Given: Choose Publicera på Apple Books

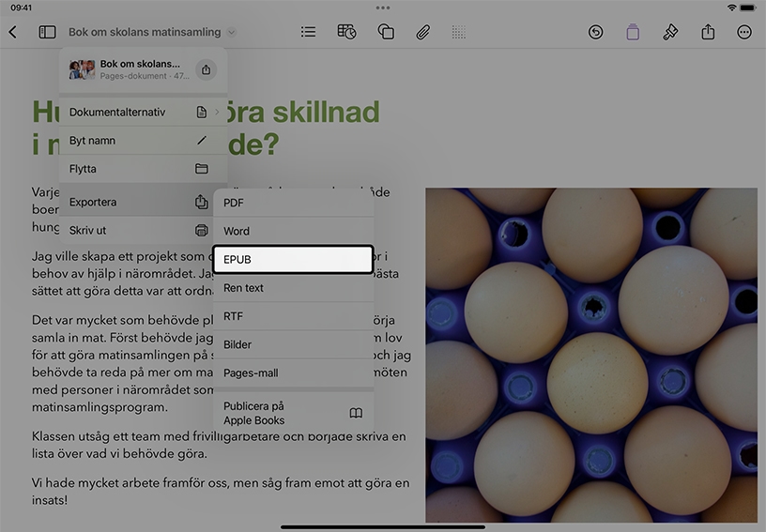Looking at the screenshot, I should click(x=294, y=413).
